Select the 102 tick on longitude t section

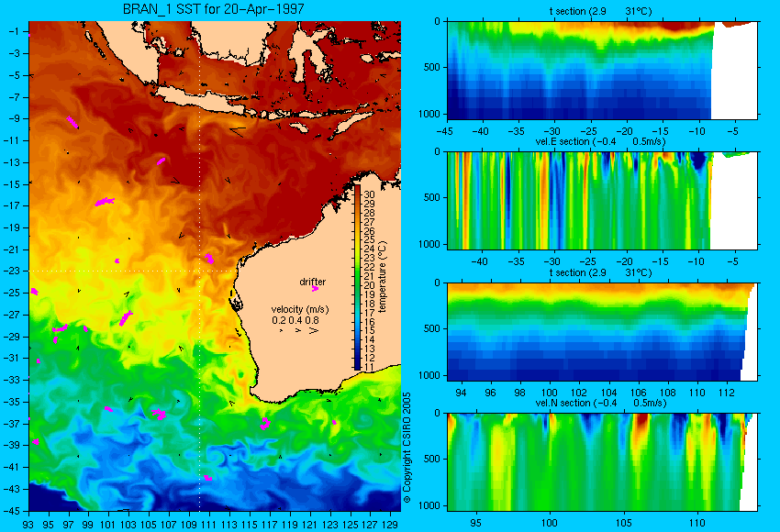(x=579, y=393)
